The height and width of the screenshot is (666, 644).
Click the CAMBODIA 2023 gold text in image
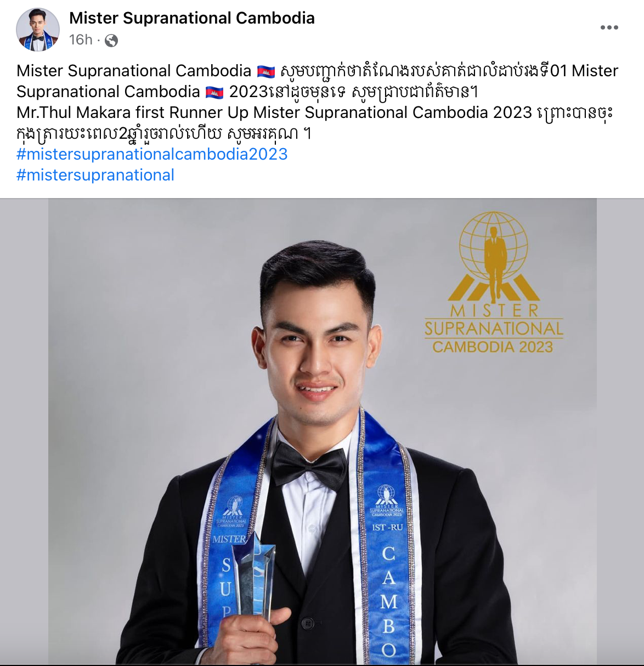[493, 347]
